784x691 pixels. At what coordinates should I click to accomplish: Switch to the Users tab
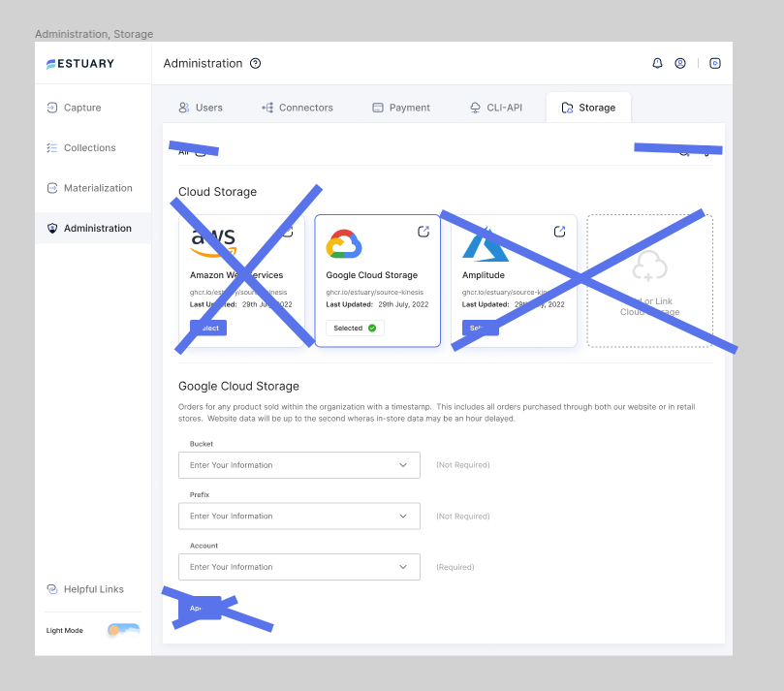200,108
